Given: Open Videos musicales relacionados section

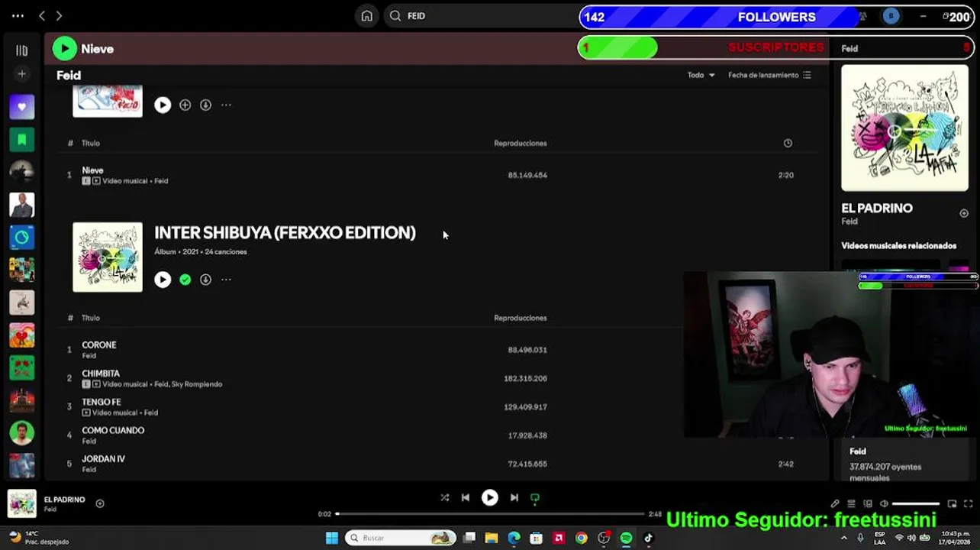Looking at the screenshot, I should pos(898,246).
